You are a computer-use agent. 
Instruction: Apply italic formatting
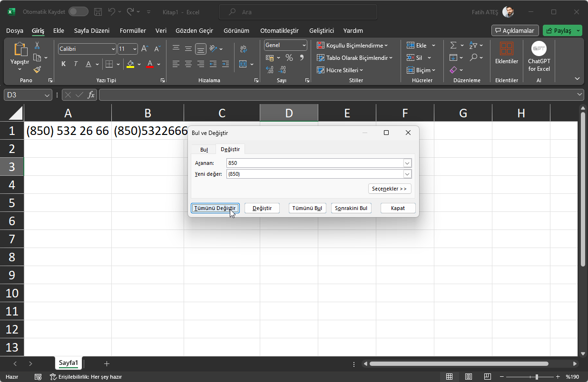click(75, 63)
